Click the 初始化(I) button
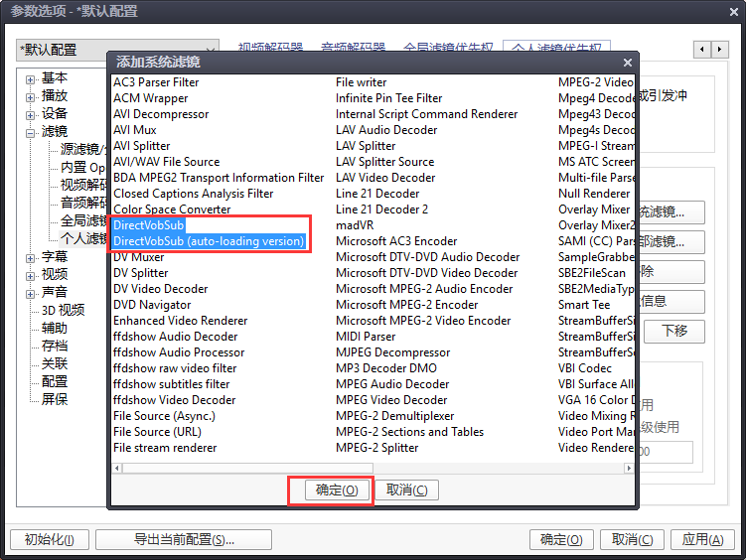The width and height of the screenshot is (746, 560). pyautogui.click(x=49, y=540)
